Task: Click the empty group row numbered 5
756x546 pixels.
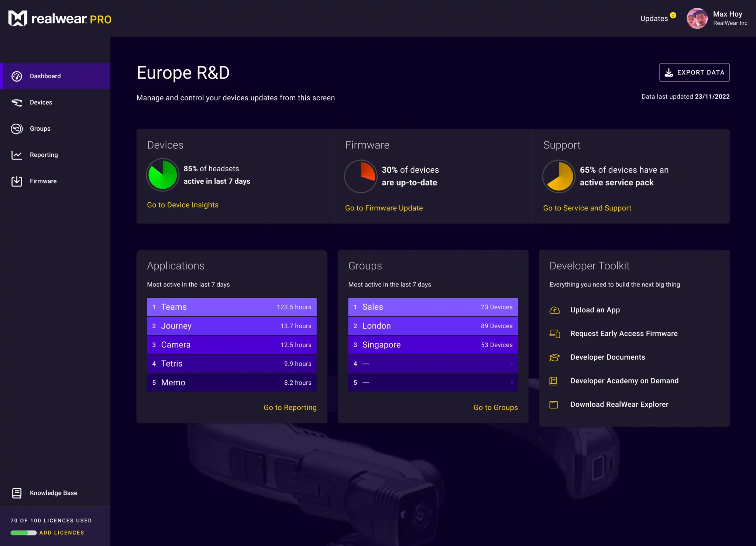Action: (433, 382)
